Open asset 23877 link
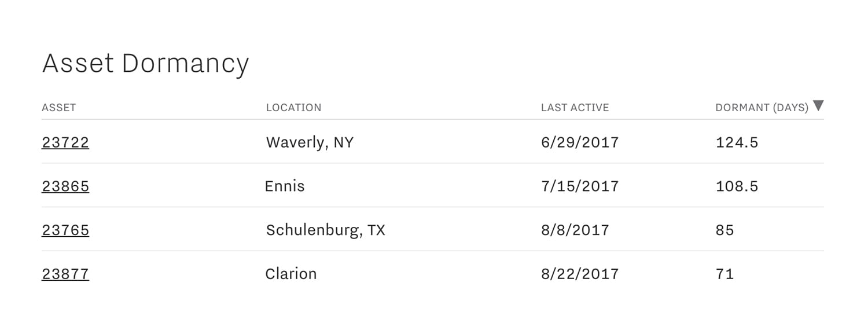868x334 pixels. 65,274
